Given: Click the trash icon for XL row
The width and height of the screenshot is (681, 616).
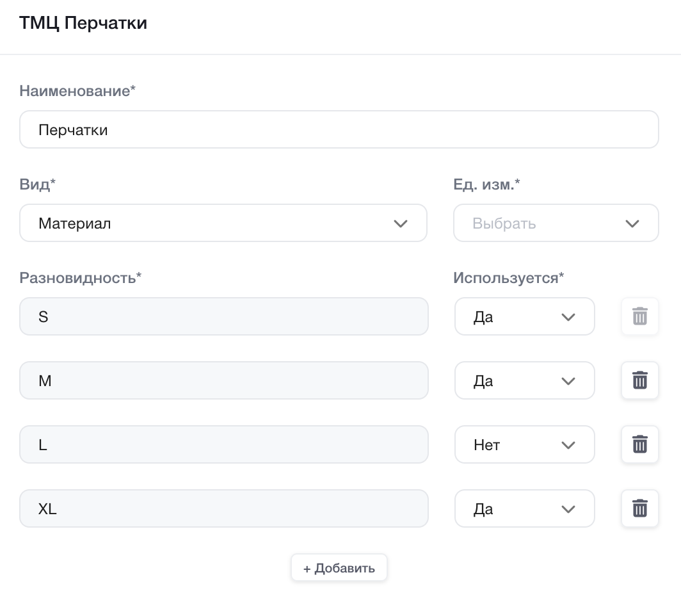Looking at the screenshot, I should [x=640, y=508].
